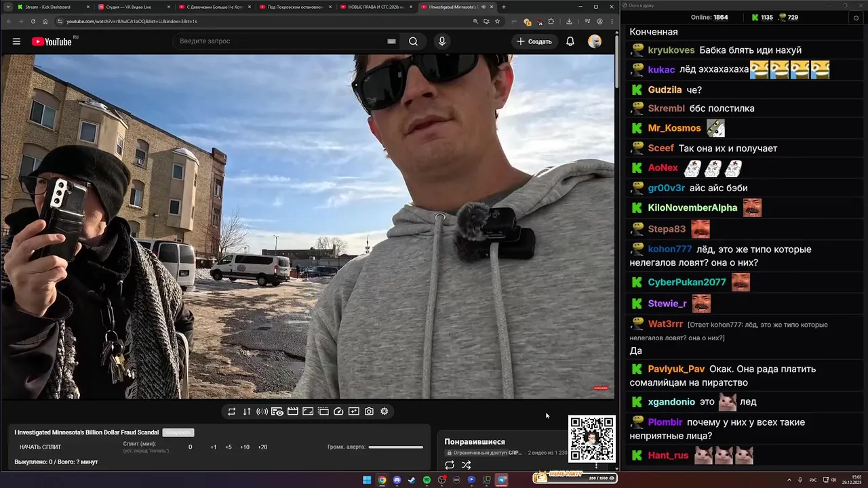Add +5 minutes to split

tap(229, 447)
